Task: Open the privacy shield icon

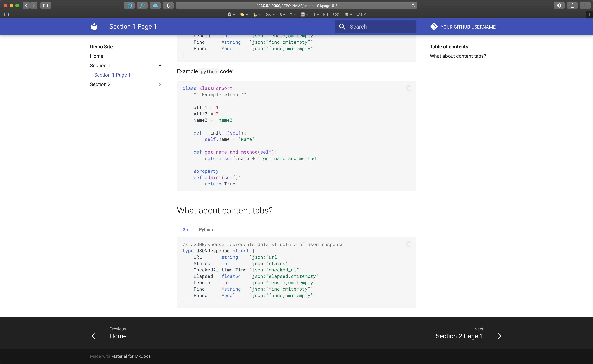Action: pos(168,5)
